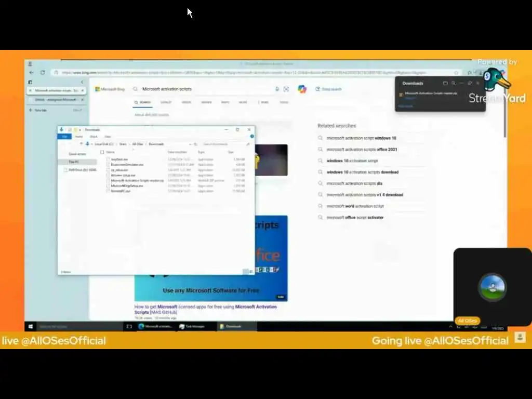Image resolution: width=532 pixels, height=399 pixels.
Task: Open the Share ribbon tab in Explorer
Action: (x=94, y=137)
